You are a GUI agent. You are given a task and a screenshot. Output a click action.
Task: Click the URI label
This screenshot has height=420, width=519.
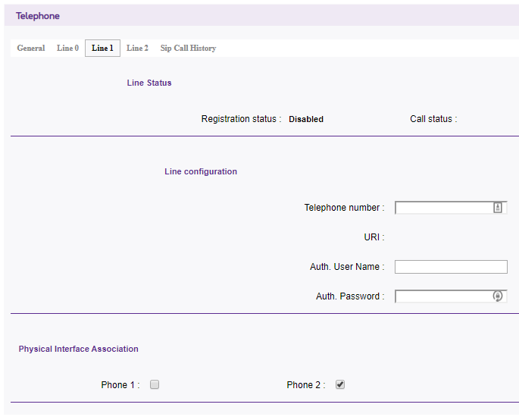(374, 237)
